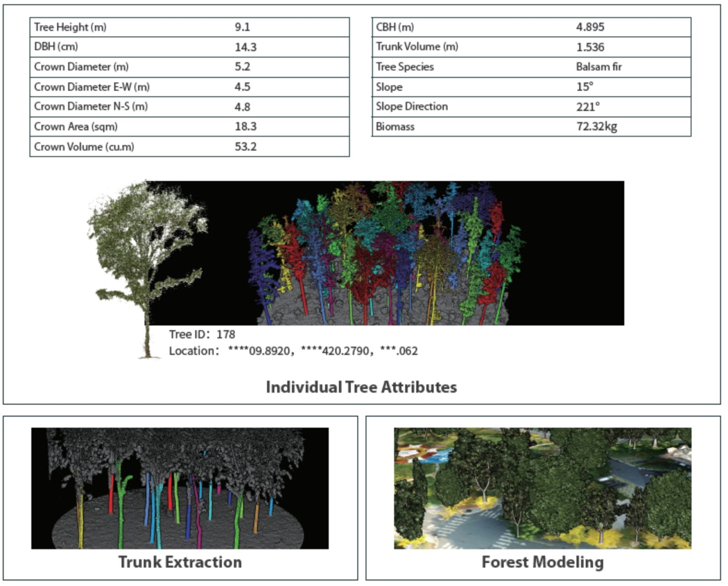Click the Forest Modeling caption
Viewport: 728px width, 586px height.
pyautogui.click(x=542, y=562)
